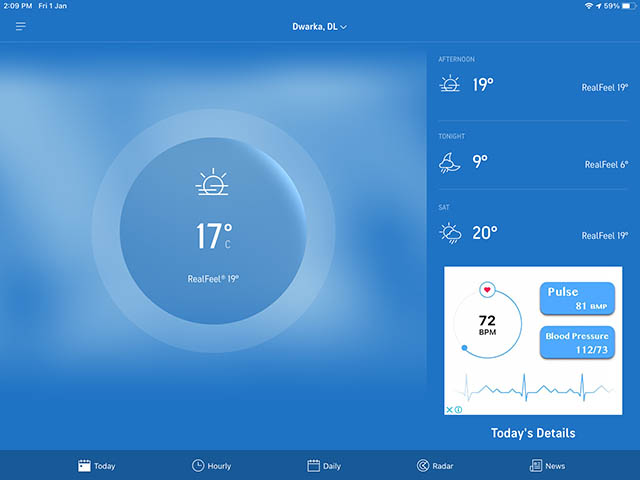Click the AFTERNOON forecast label
This screenshot has height=480, width=640.
pos(456,59)
